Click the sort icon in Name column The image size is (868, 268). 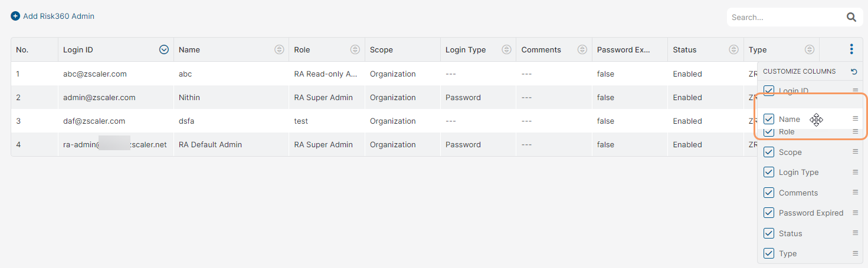tap(279, 49)
